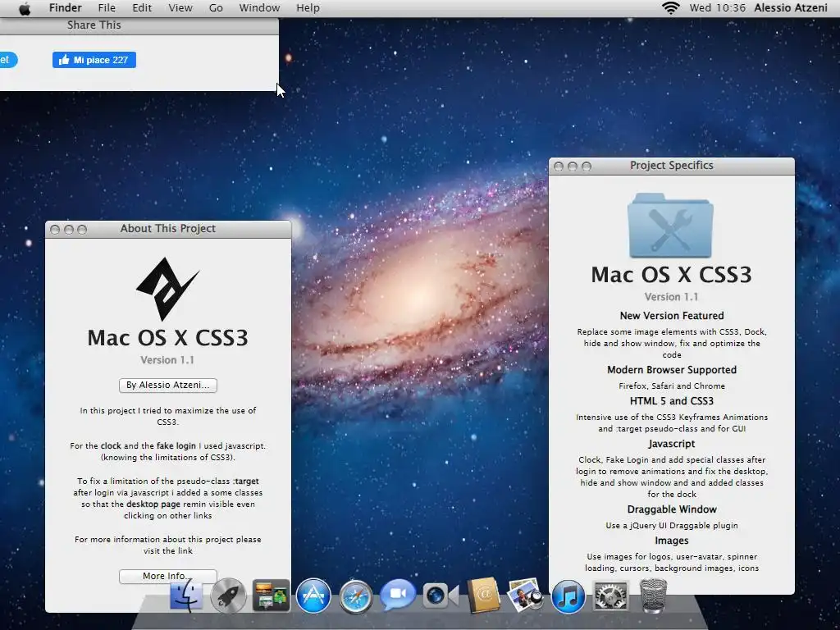This screenshot has width=840, height=630.
Task: Click the Alessio Atzeni user name
Action: (791, 8)
